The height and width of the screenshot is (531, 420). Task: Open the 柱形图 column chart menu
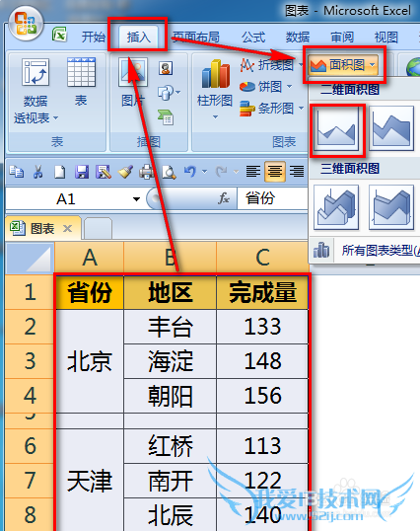pos(215,90)
